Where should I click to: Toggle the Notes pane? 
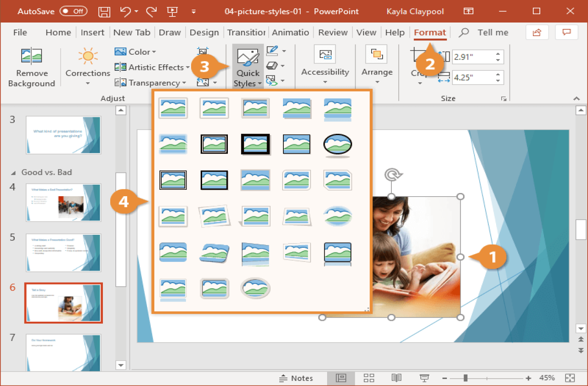[x=296, y=378]
